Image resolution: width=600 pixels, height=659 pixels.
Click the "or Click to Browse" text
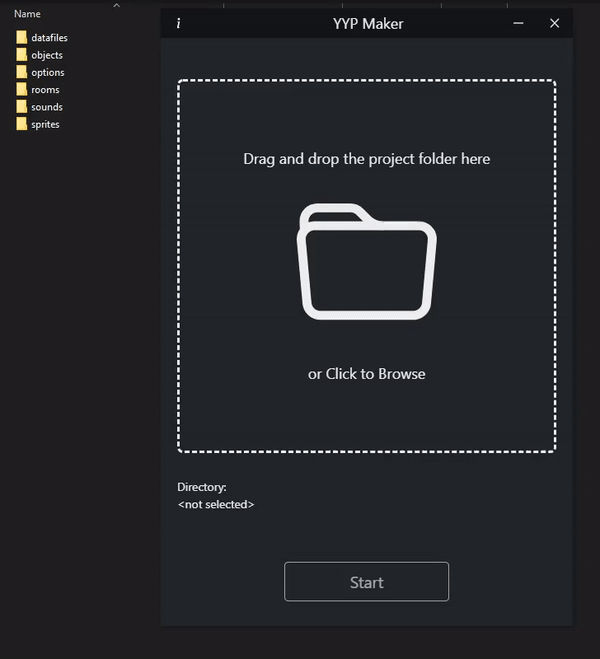(x=366, y=374)
